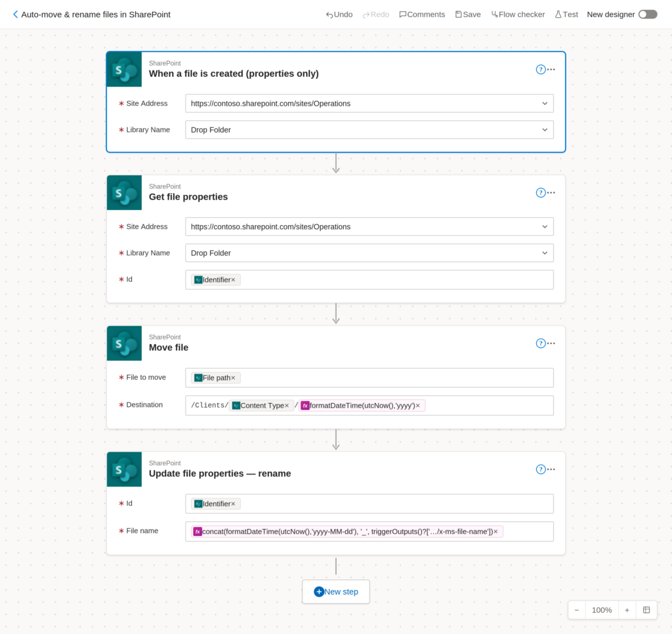The image size is (672, 634).
Task: Click Redo in the top toolbar
Action: 376,14
